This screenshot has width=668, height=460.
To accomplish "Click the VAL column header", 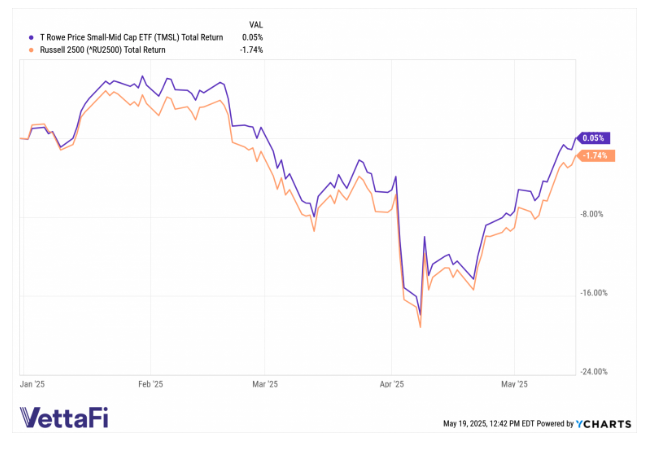I will pyautogui.click(x=254, y=25).
